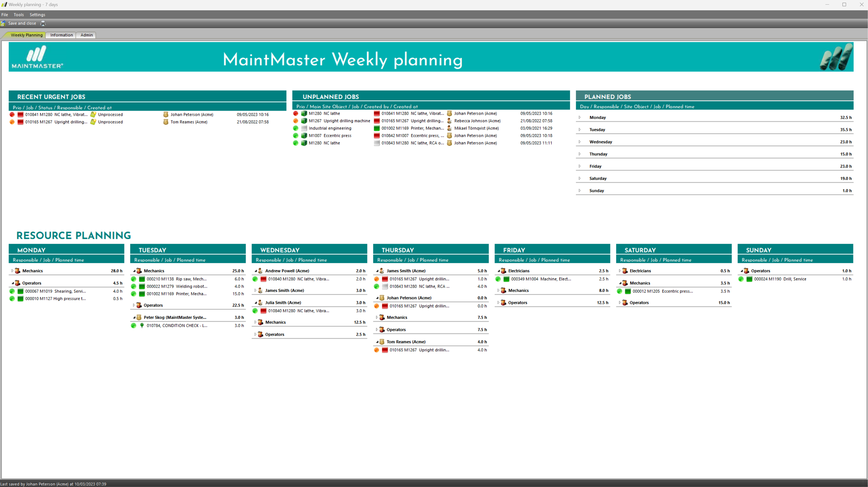Collapse the Mechanics group under Saturday

coord(620,283)
